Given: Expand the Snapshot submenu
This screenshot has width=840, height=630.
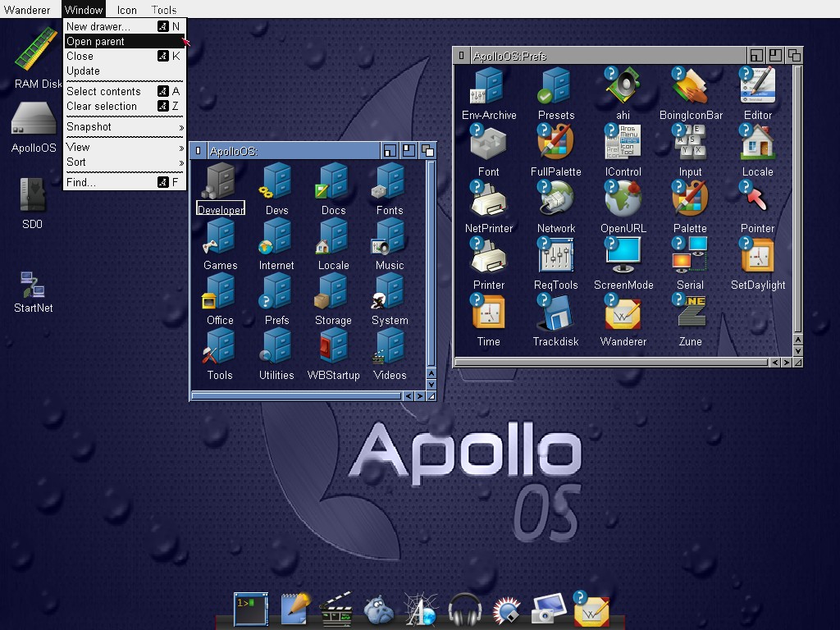Looking at the screenshot, I should tap(125, 127).
